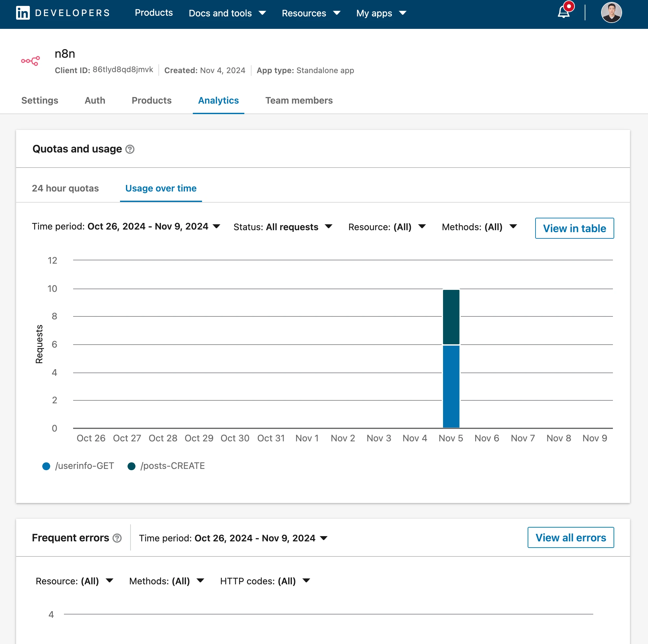Click the Products link in top navigation
This screenshot has width=648, height=644.
[153, 13]
